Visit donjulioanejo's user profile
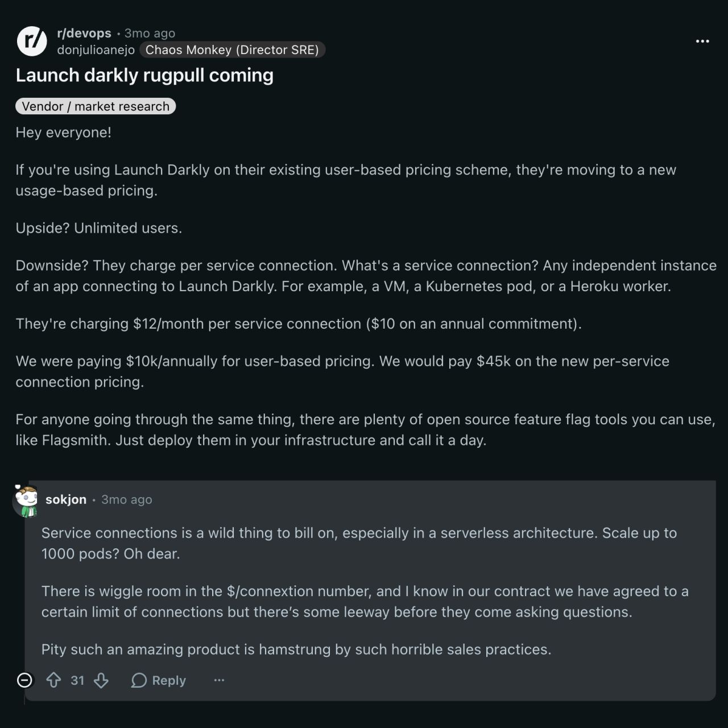The height and width of the screenshot is (728, 728). (96, 49)
